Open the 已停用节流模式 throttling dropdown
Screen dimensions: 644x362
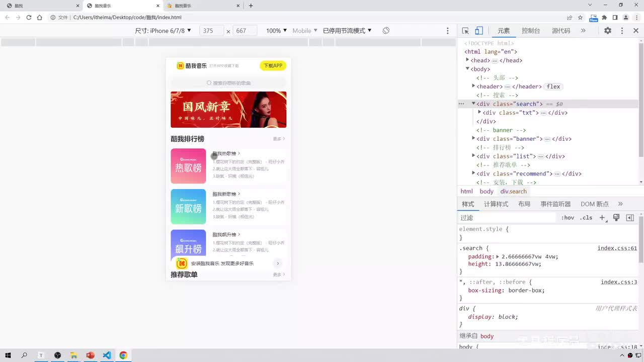[x=347, y=31]
